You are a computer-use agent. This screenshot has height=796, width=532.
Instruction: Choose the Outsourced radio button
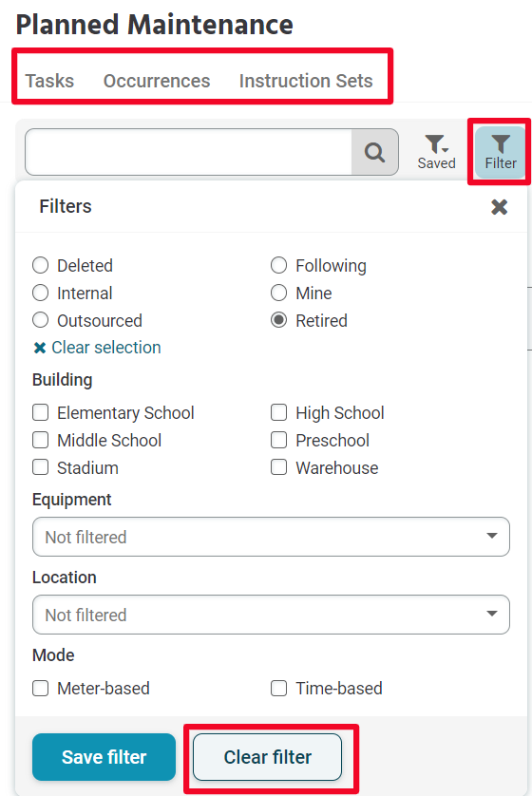[x=41, y=320]
